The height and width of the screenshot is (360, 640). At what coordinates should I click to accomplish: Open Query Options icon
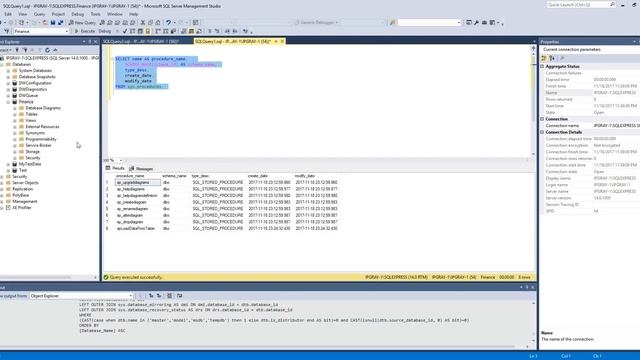(140, 31)
